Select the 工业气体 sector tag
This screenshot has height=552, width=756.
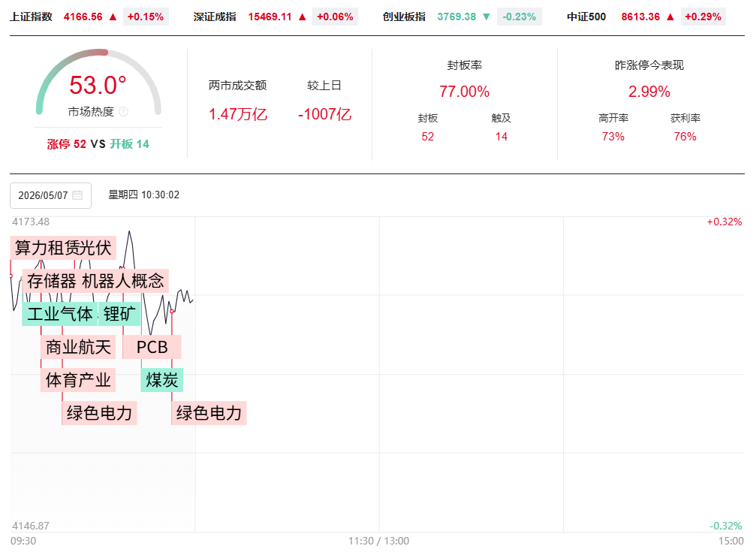60,314
